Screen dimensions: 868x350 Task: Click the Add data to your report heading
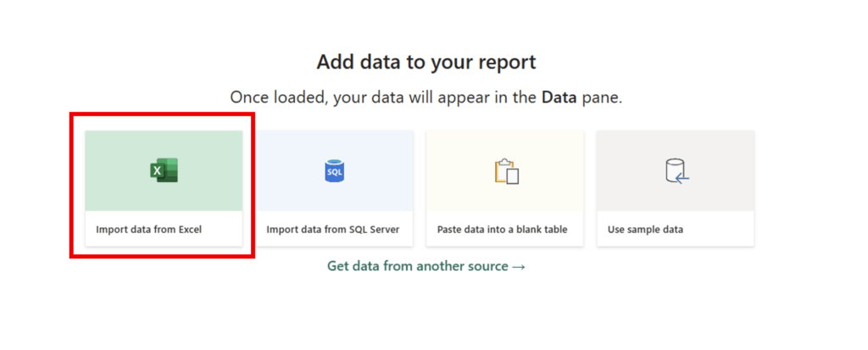(426, 62)
